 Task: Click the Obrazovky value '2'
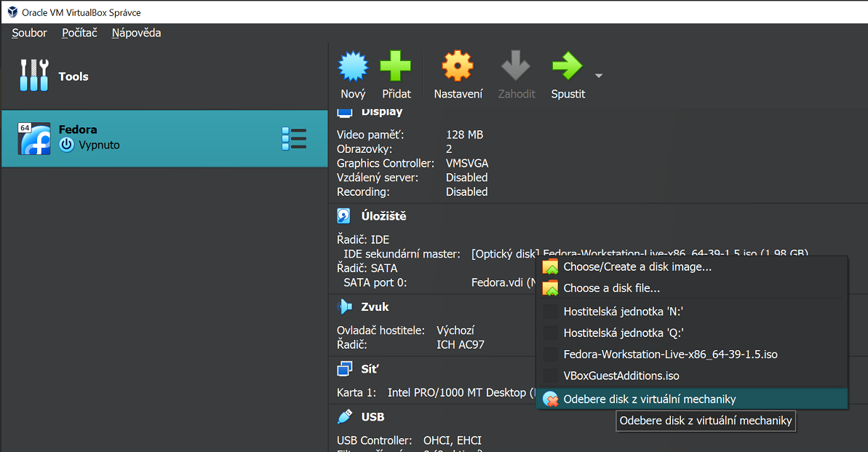click(449, 149)
